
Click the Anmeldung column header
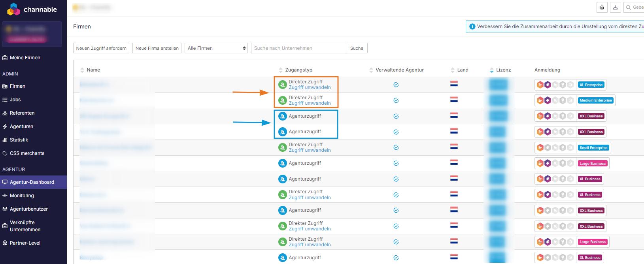547,70
